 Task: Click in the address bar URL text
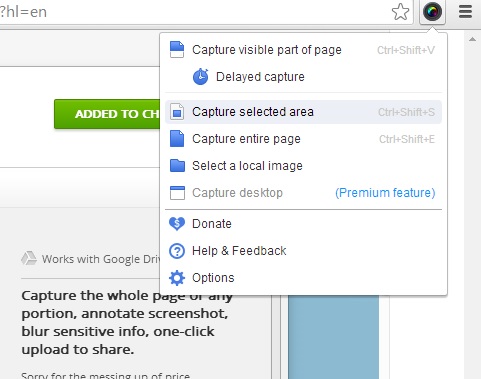click(23, 12)
